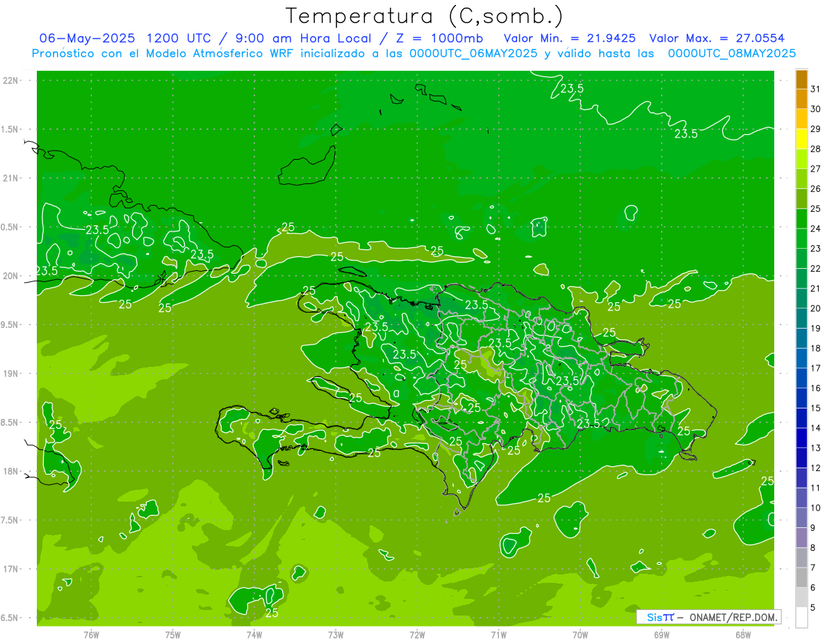Click the 7.5N latitude axis label
The width and height of the screenshot is (834, 644).
11,520
